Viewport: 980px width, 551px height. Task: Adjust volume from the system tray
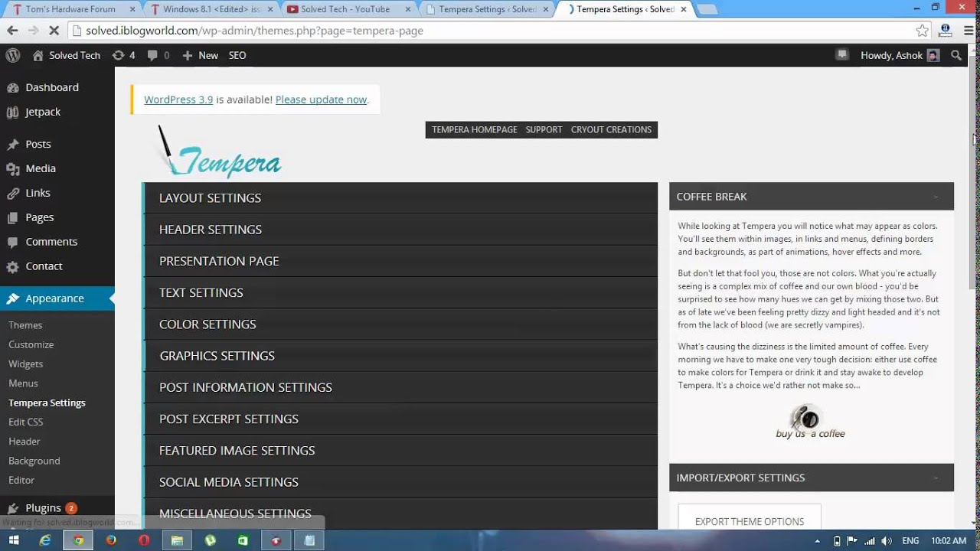coord(886,540)
